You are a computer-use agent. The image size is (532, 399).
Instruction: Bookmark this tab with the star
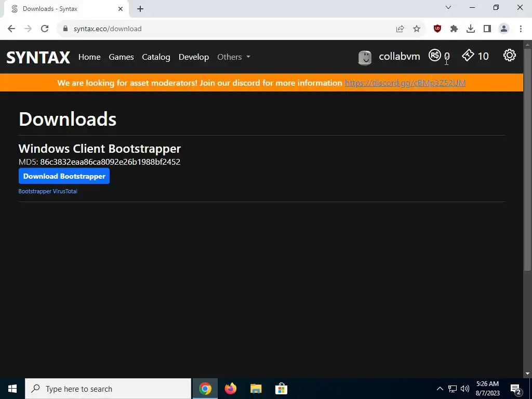[x=417, y=29]
